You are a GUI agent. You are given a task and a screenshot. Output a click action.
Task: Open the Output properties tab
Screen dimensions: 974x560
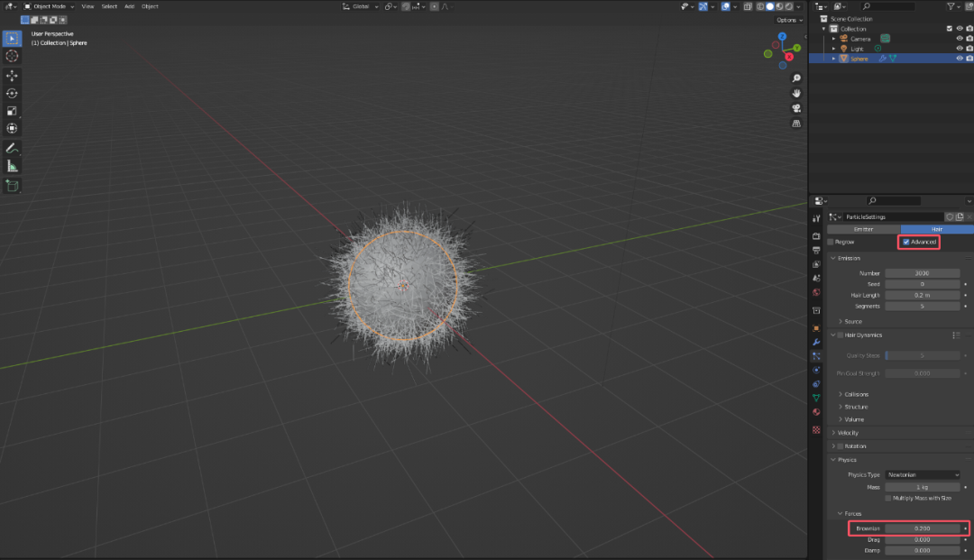click(816, 250)
